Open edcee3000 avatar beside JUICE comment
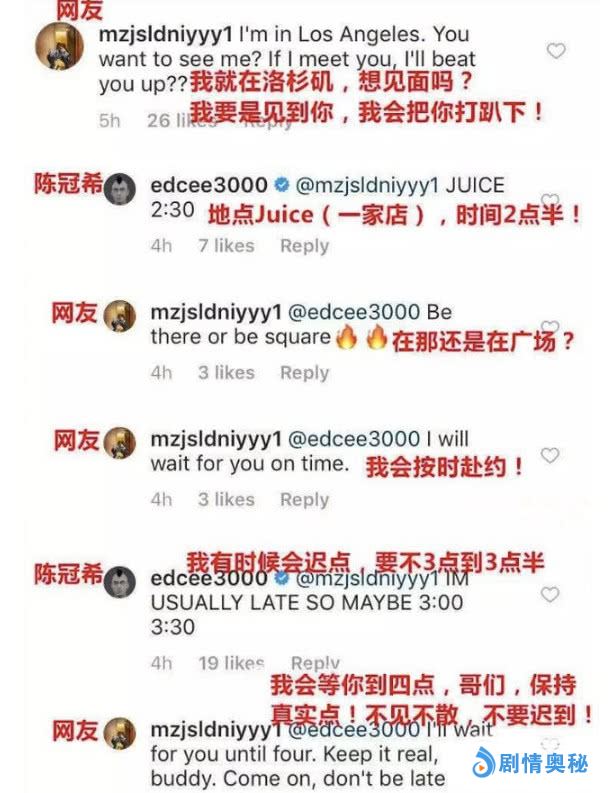This screenshot has height=793, width=616. 120,189
